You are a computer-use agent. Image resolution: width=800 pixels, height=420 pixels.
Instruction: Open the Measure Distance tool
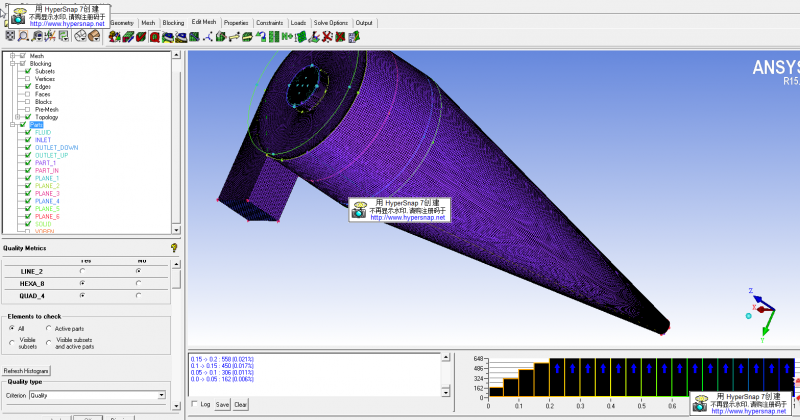pyautogui.click(x=37, y=36)
